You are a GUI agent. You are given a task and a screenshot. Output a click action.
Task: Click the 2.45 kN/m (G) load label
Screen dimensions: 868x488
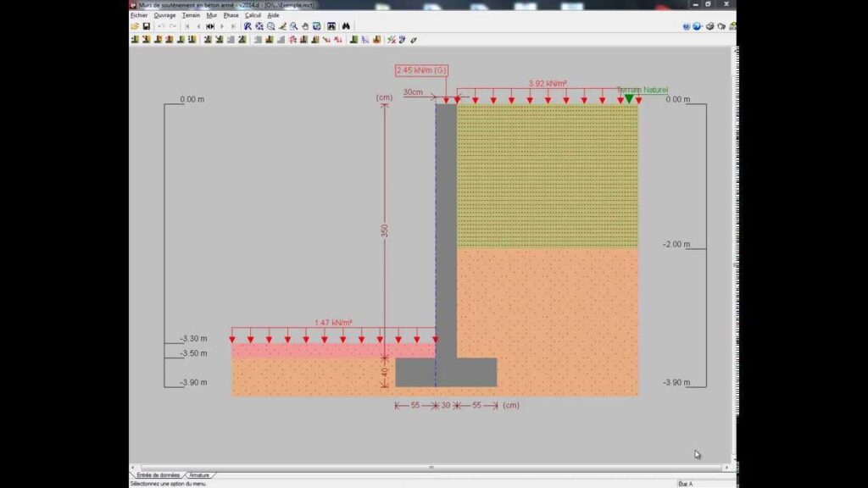[421, 70]
